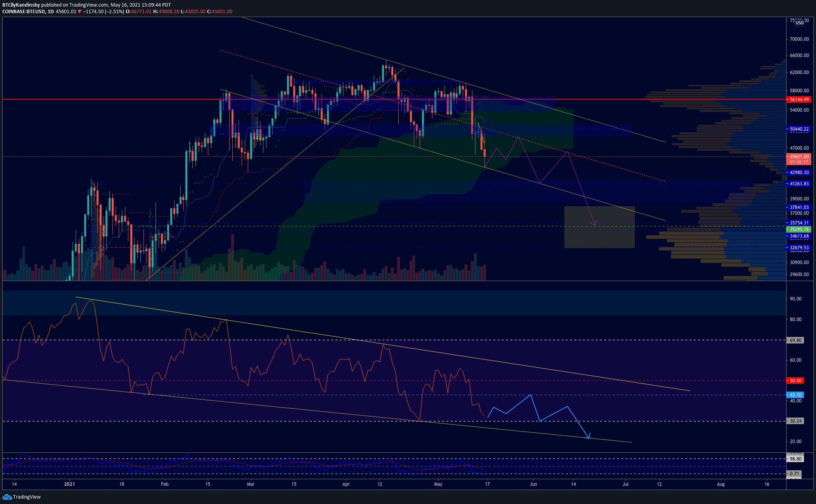Screen dimensions: 816x504
Task: Select the red 56144.99 price label
Action: [799, 100]
